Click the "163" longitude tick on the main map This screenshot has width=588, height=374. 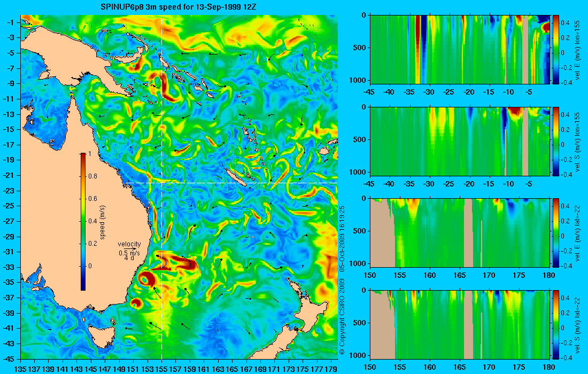pos(218,369)
